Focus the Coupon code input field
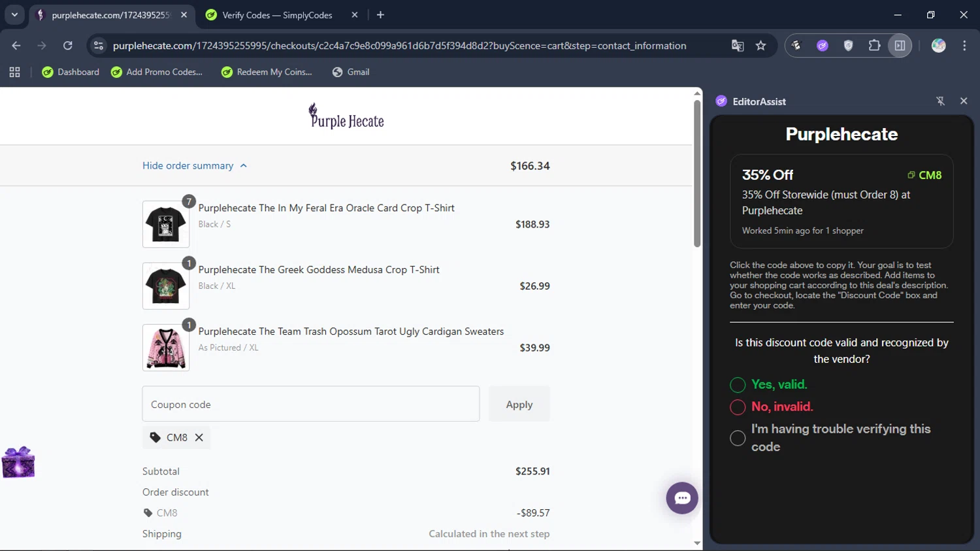This screenshot has height=551, width=980. (311, 404)
